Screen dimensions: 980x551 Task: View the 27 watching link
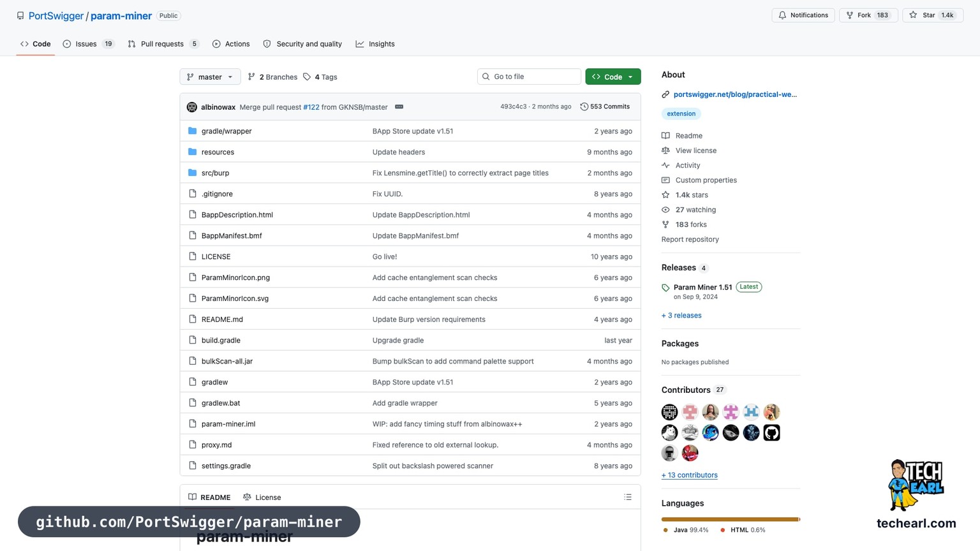[x=695, y=210]
